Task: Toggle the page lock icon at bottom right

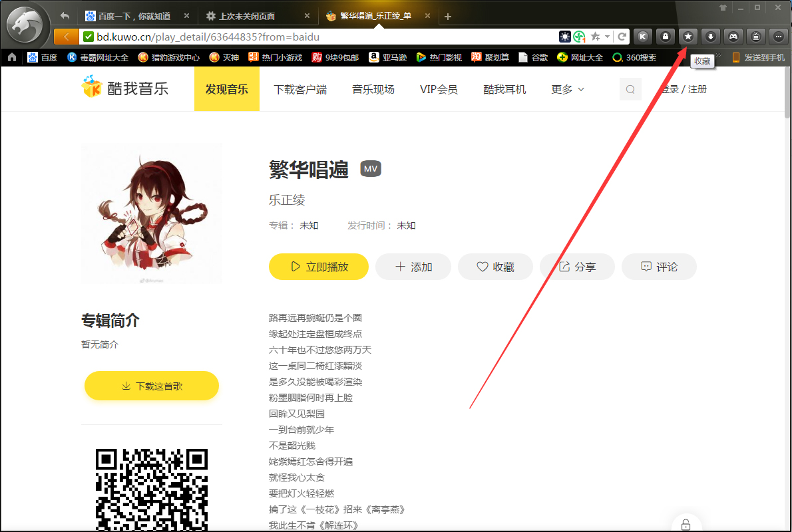Action: pos(687,525)
